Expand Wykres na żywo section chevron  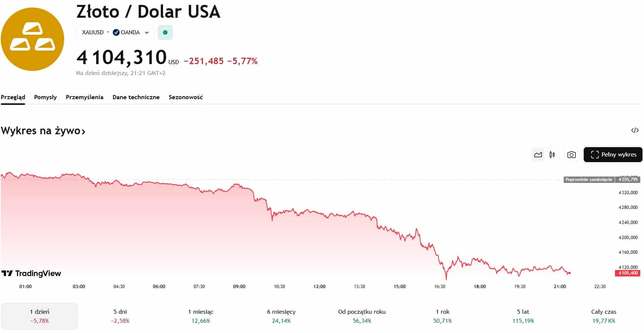83,132
